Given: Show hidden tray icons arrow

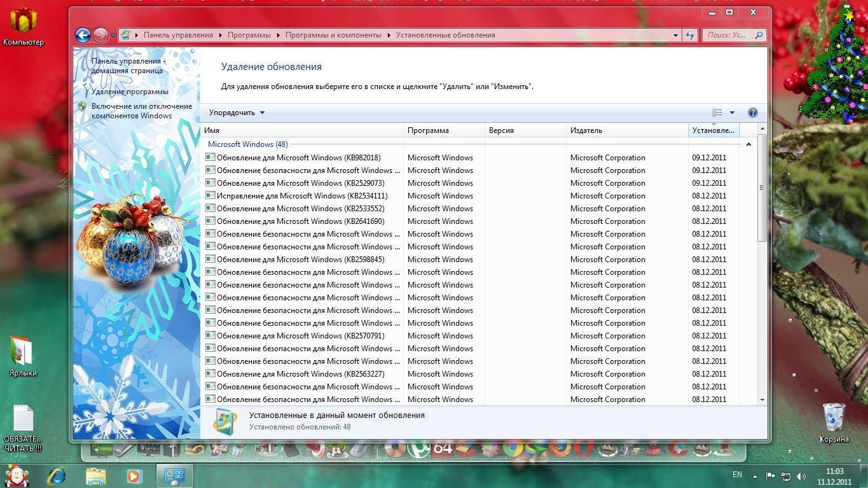Looking at the screenshot, I should [755, 476].
